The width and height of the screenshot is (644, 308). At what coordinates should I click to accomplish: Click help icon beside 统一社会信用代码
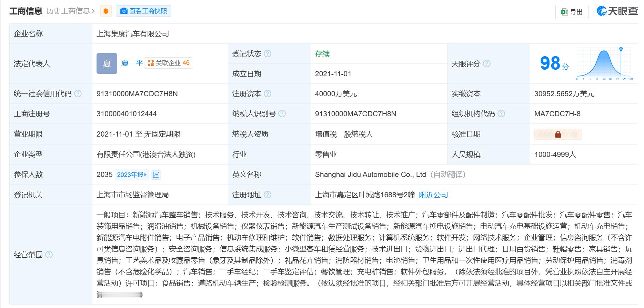[x=78, y=93]
